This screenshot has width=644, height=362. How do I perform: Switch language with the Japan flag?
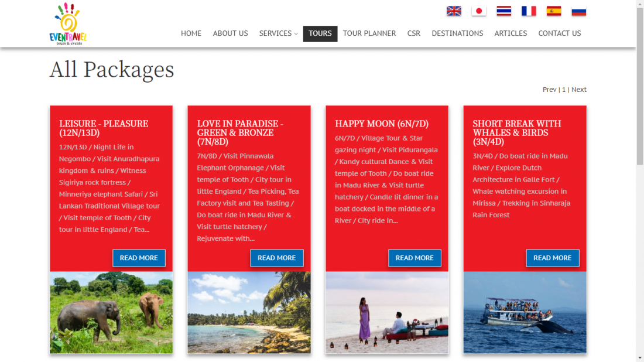point(479,11)
